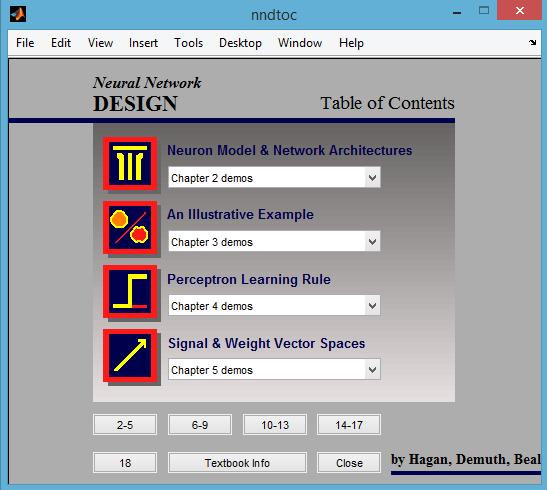The width and height of the screenshot is (547, 490).
Task: Click the Table of Contents heading
Action: tap(387, 103)
